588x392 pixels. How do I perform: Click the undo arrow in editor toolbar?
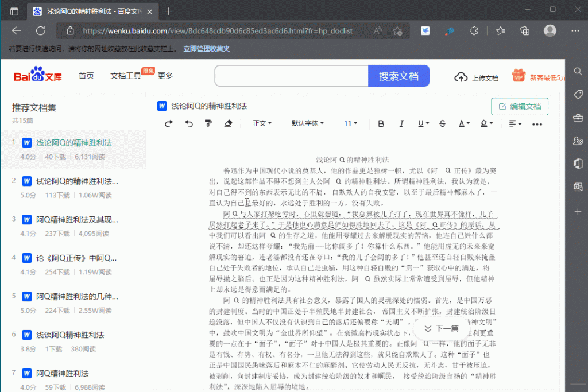189,123
